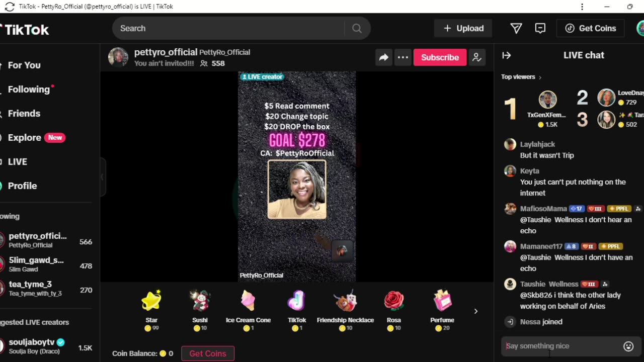The width and height of the screenshot is (644, 362).
Task: Open emoji picker in chat box
Action: point(628,346)
